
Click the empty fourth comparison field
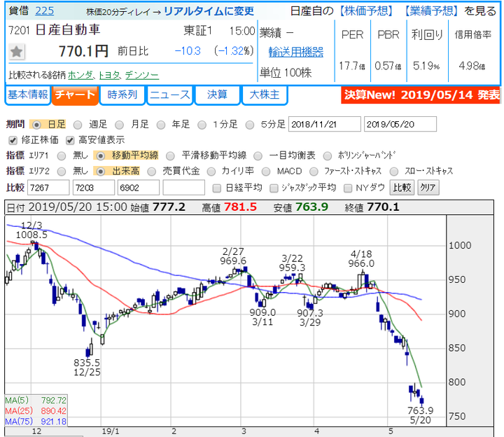click(x=184, y=188)
